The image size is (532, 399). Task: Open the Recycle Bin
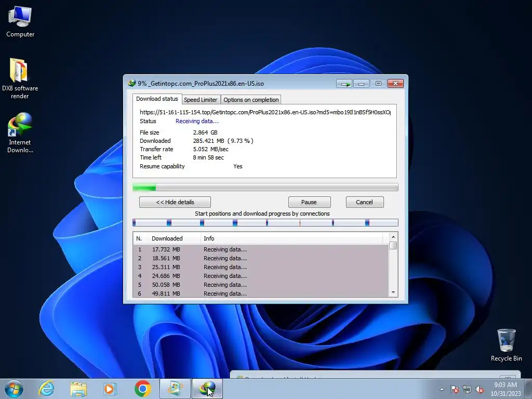pyautogui.click(x=506, y=345)
